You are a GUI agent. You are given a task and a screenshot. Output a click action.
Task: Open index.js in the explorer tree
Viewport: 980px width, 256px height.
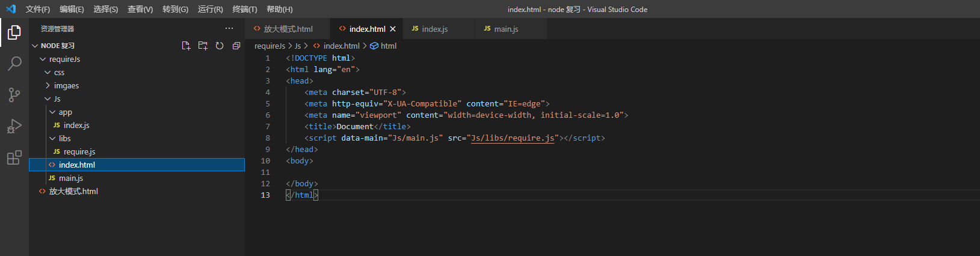coord(137,125)
